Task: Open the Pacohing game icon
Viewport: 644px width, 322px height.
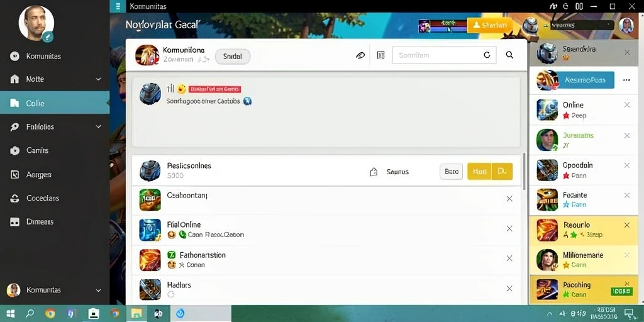Action: 547,289
